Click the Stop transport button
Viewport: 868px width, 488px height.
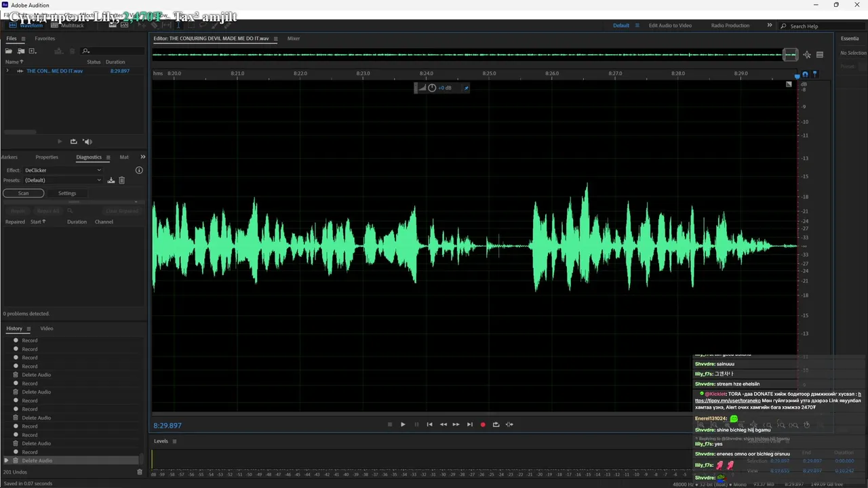point(389,424)
